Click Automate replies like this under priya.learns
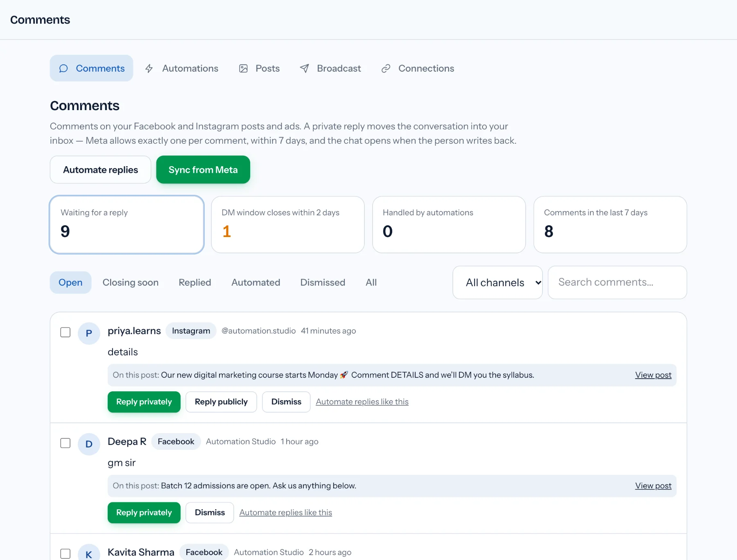This screenshot has height=560, width=737. pos(362,402)
